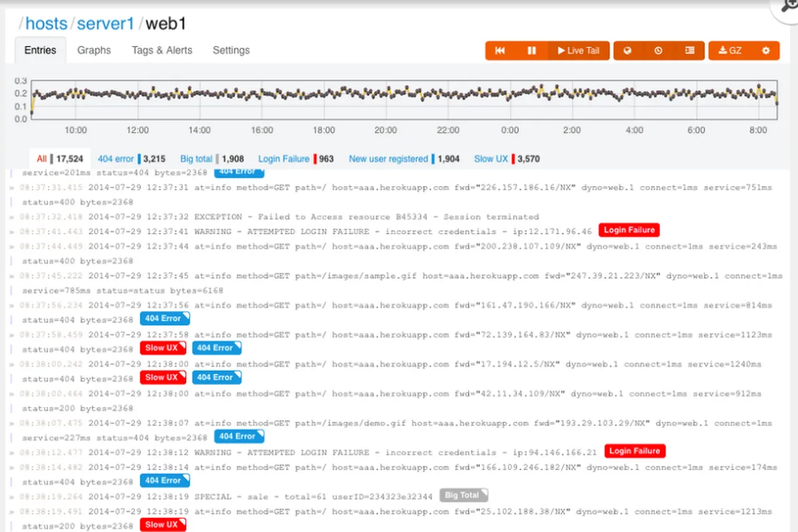The image size is (798, 532).
Task: Navigate to hosts in the breadcrumb
Action: point(47,24)
